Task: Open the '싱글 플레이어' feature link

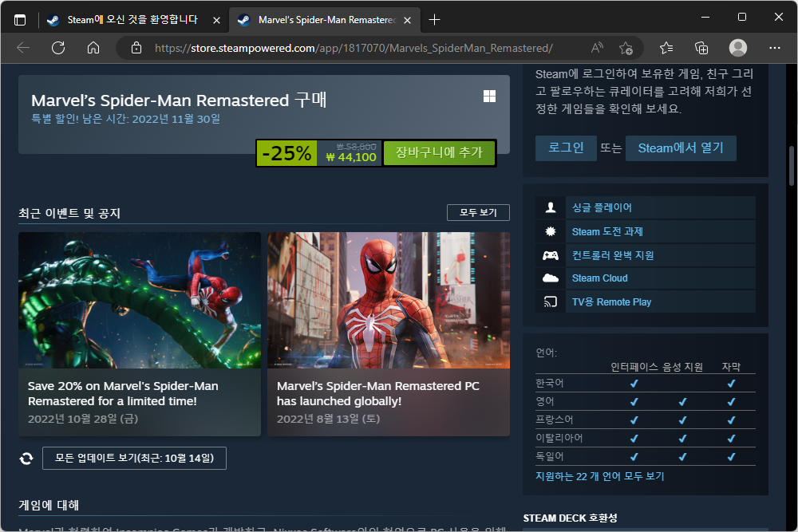Action: pos(602,207)
